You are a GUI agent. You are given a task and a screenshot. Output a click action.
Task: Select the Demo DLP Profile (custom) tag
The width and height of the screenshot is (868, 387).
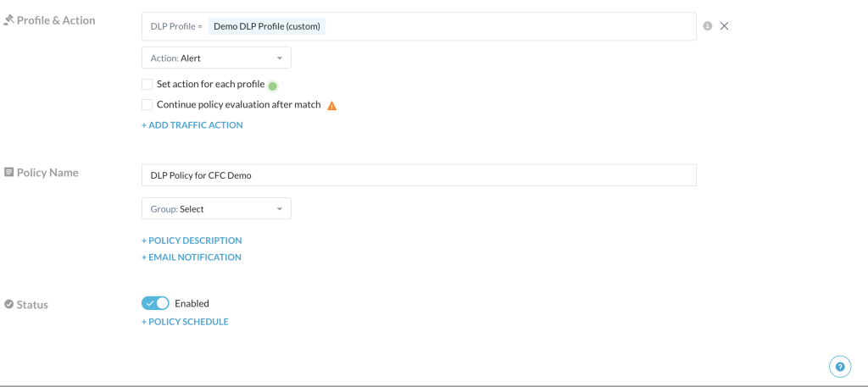coord(267,26)
